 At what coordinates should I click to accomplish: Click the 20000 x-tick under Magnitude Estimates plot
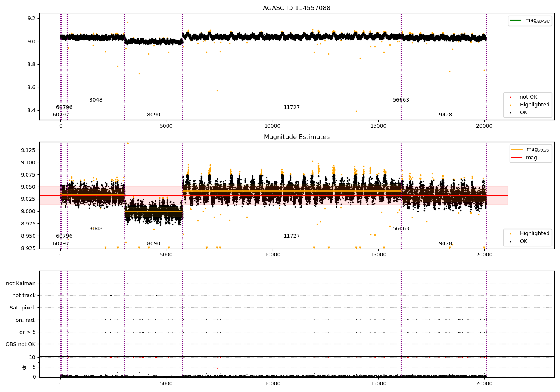tap(484, 255)
